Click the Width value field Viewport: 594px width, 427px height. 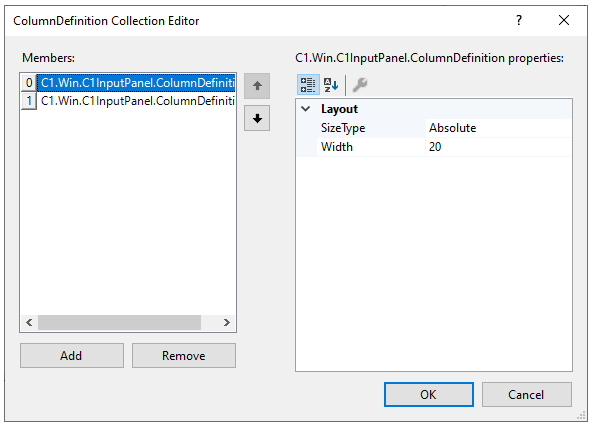click(499, 147)
